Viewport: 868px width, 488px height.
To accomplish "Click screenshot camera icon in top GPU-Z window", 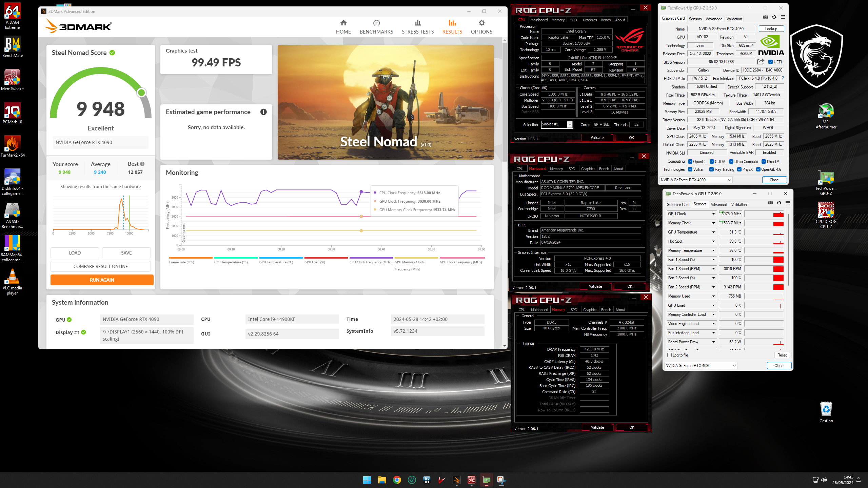I will point(766,17).
